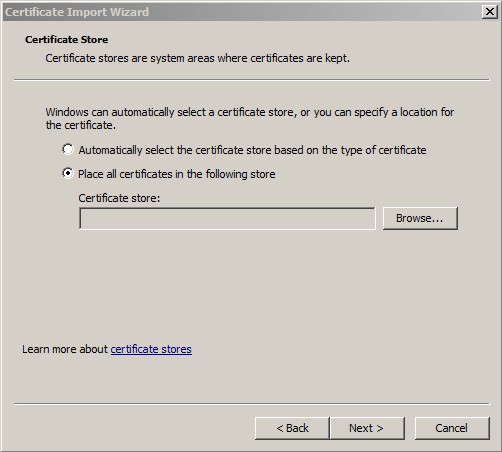Image resolution: width=502 pixels, height=452 pixels.
Task: Cancel the certificate import
Action: [452, 428]
